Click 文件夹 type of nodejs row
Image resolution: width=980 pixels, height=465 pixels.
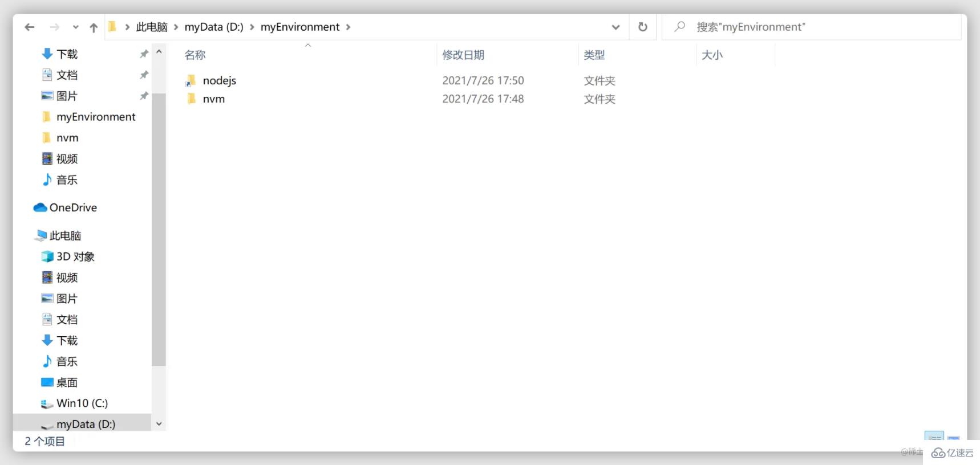(x=600, y=81)
